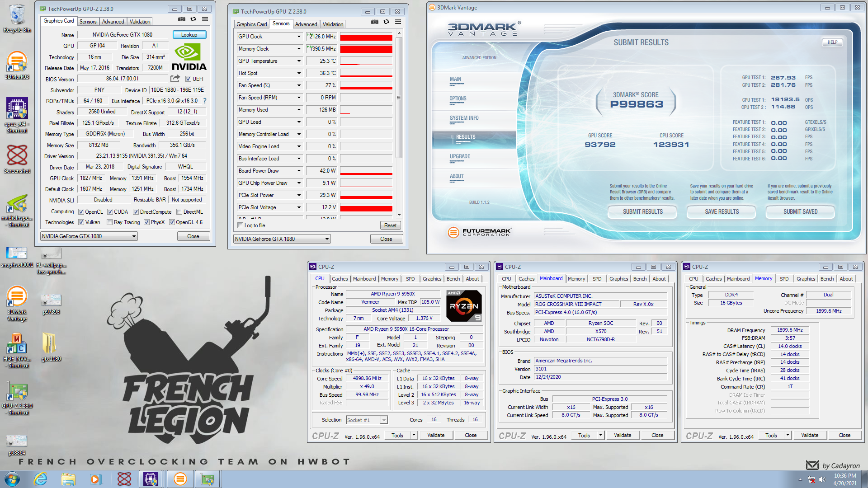Click the GPU name field NVIDIA GeForce GTX 1080
The width and height of the screenshot is (868, 488).
click(123, 35)
